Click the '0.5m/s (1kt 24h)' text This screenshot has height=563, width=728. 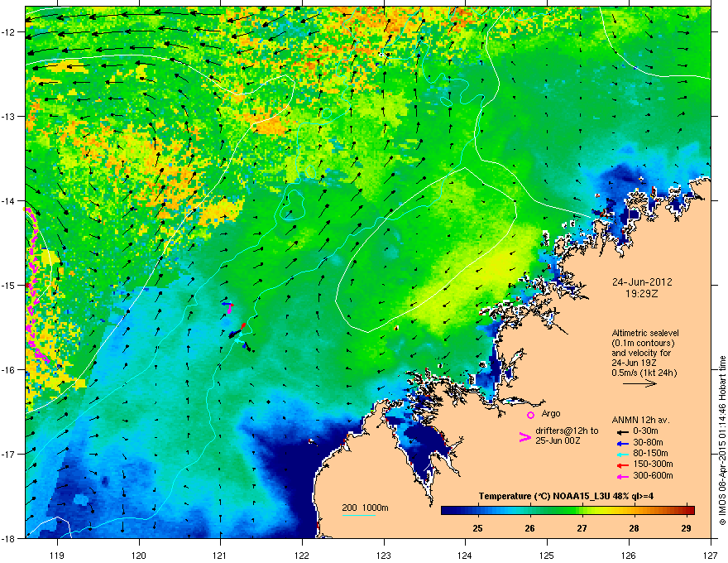[x=644, y=373]
